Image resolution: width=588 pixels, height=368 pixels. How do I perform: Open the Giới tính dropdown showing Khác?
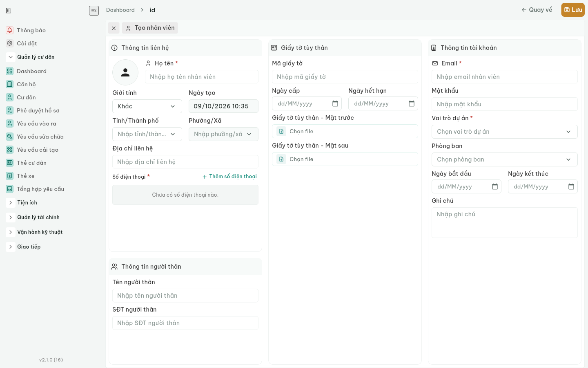(147, 106)
